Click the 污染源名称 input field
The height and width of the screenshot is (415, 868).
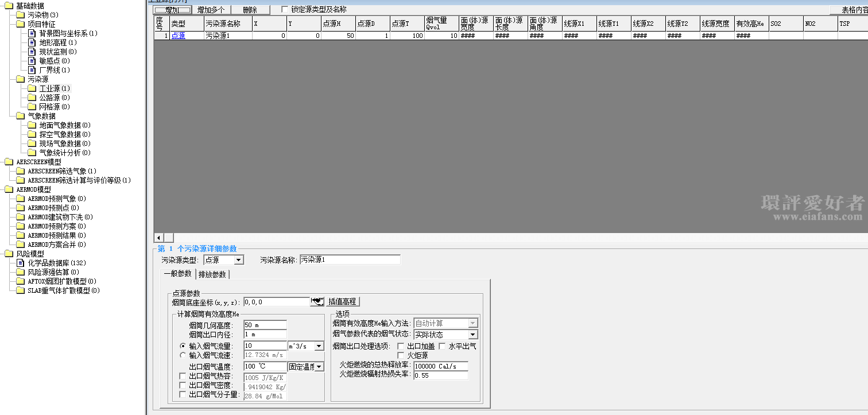pos(350,260)
